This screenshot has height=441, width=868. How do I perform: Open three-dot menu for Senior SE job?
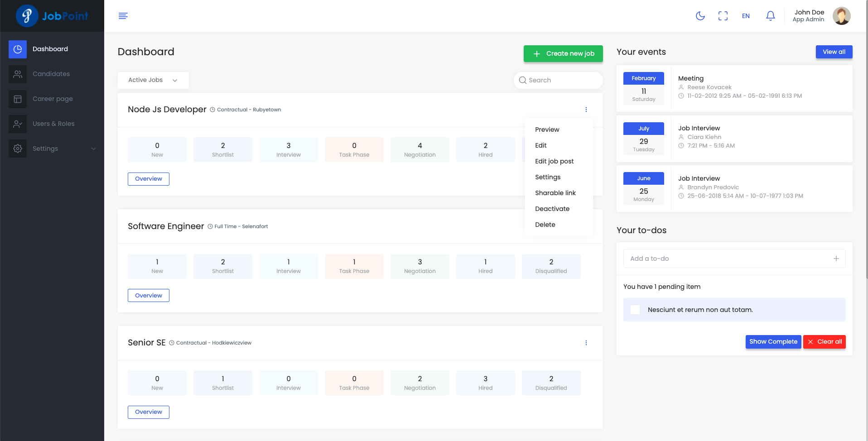pyautogui.click(x=586, y=343)
